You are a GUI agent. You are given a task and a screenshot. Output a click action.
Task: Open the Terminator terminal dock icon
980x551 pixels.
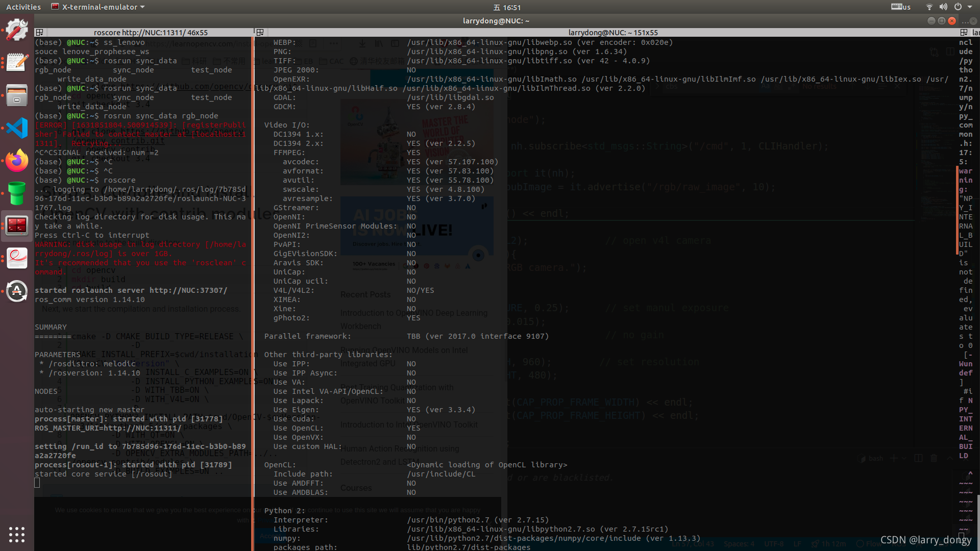coord(17,225)
